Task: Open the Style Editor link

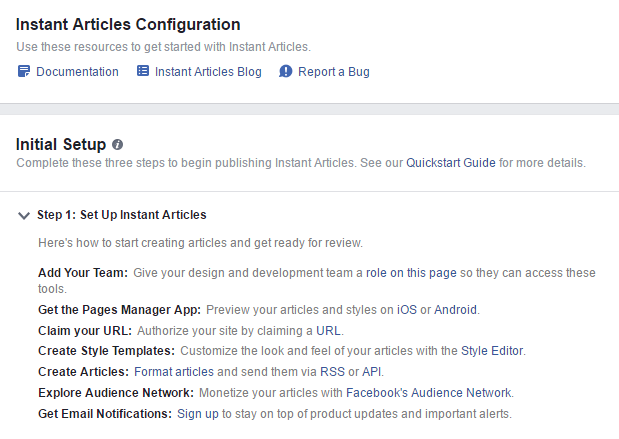Action: coord(492,351)
